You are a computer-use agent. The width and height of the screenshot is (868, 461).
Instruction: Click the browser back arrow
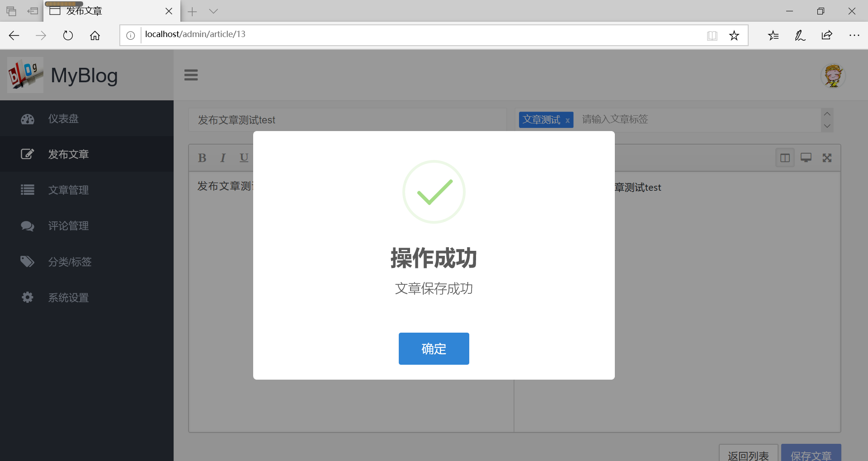(x=14, y=35)
